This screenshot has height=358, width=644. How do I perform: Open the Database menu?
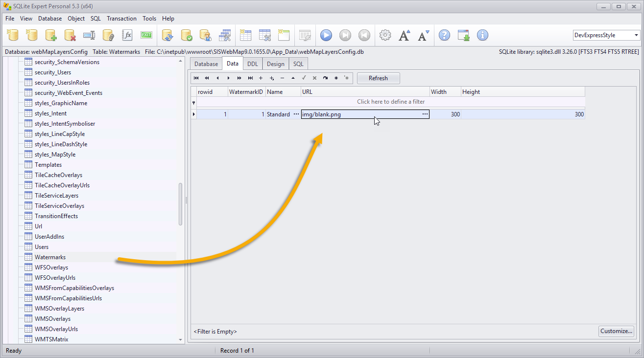[x=50, y=19]
